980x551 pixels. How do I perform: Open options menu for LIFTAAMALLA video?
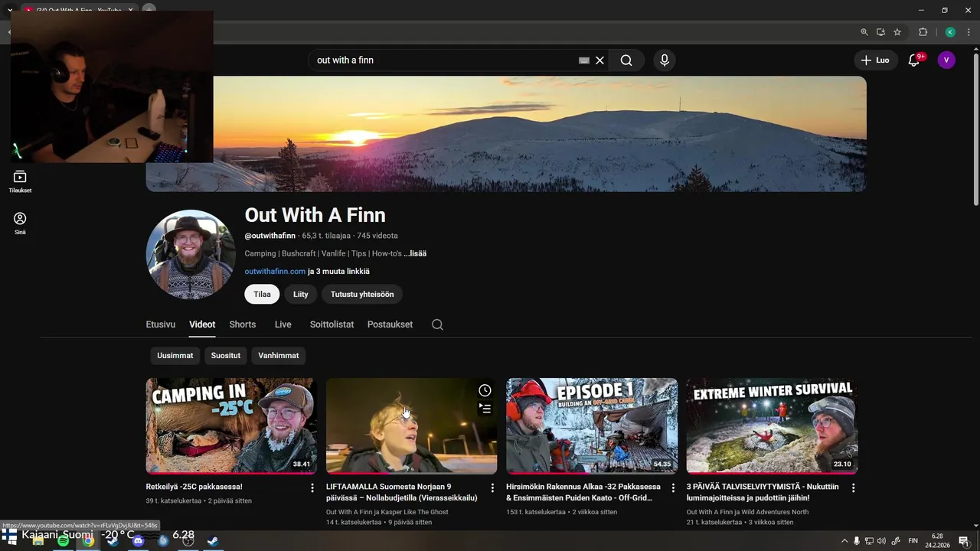coord(493,487)
